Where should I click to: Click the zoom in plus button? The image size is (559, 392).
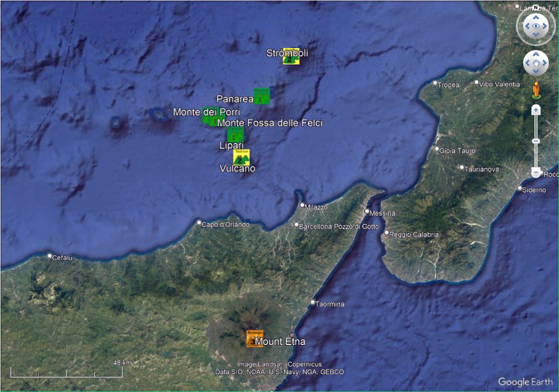point(536,110)
